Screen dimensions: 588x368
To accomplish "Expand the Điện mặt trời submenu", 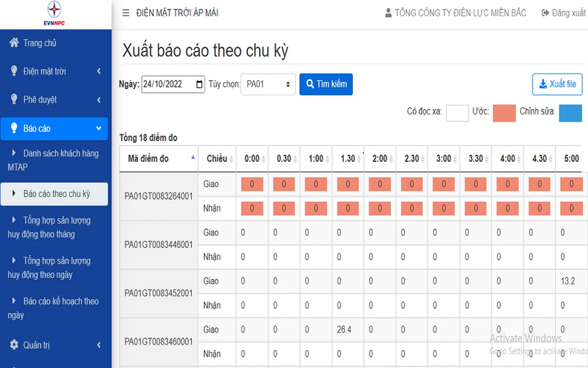I will point(99,71).
